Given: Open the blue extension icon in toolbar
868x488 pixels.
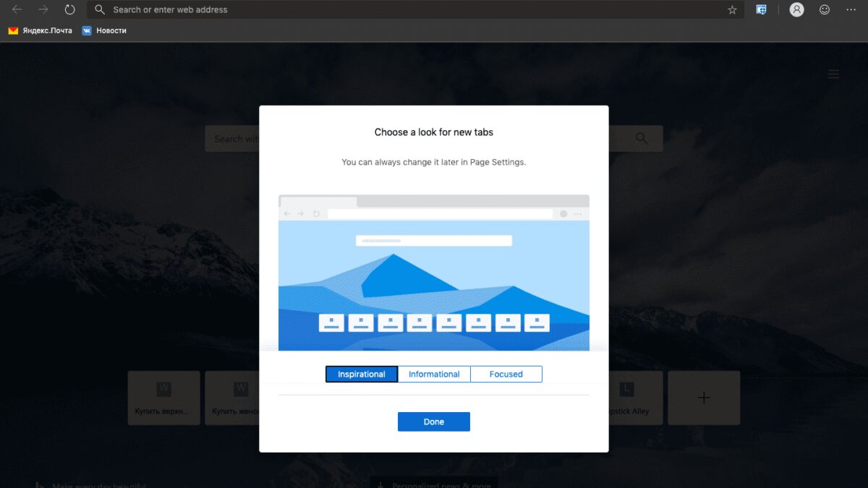Looking at the screenshot, I should pyautogui.click(x=761, y=10).
